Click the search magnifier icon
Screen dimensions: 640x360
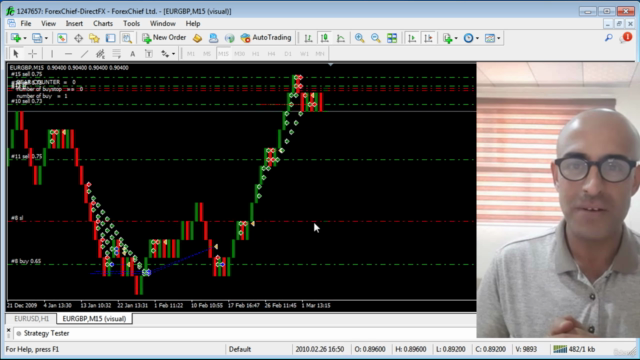(x=609, y=38)
